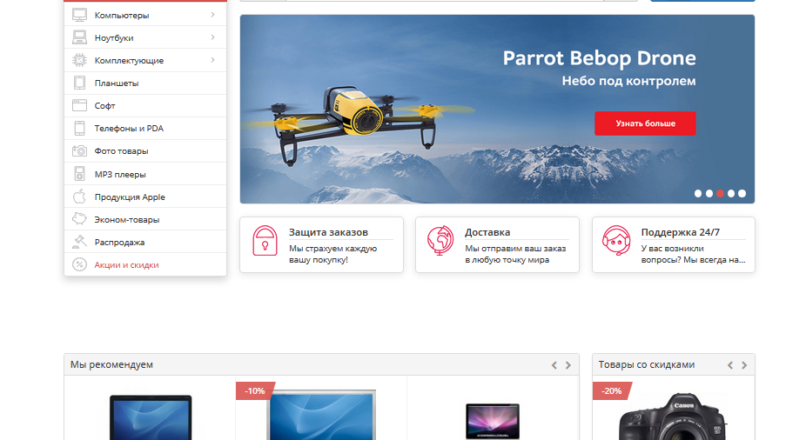Click the tablet icon beside Планшеты

[x=79, y=83]
